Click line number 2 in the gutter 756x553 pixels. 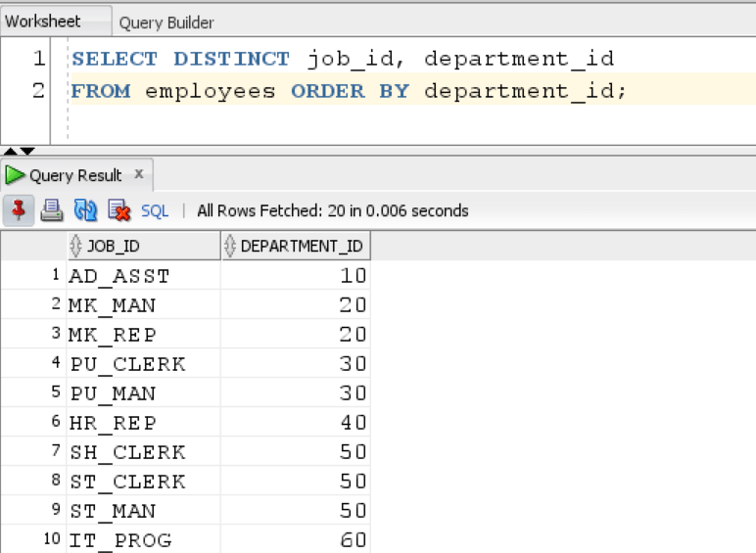pyautogui.click(x=38, y=91)
